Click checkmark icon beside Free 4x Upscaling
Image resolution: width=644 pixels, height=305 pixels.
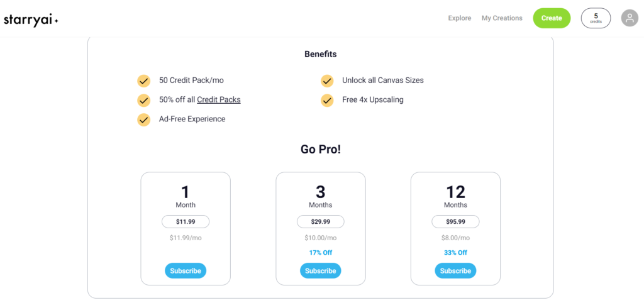tap(327, 100)
